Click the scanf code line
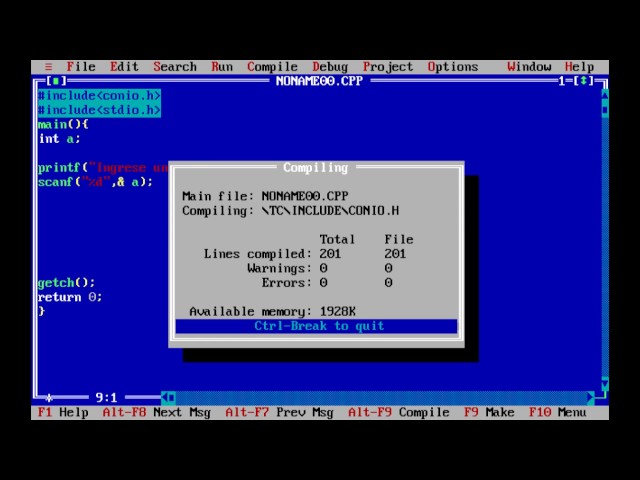The height and width of the screenshot is (480, 640). pos(95,182)
